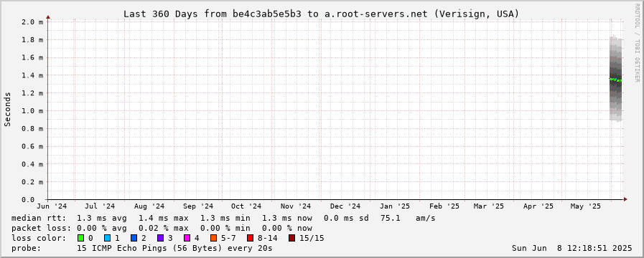The image size is (644, 258).
Task: Click the graph title text
Action: coord(321,14)
